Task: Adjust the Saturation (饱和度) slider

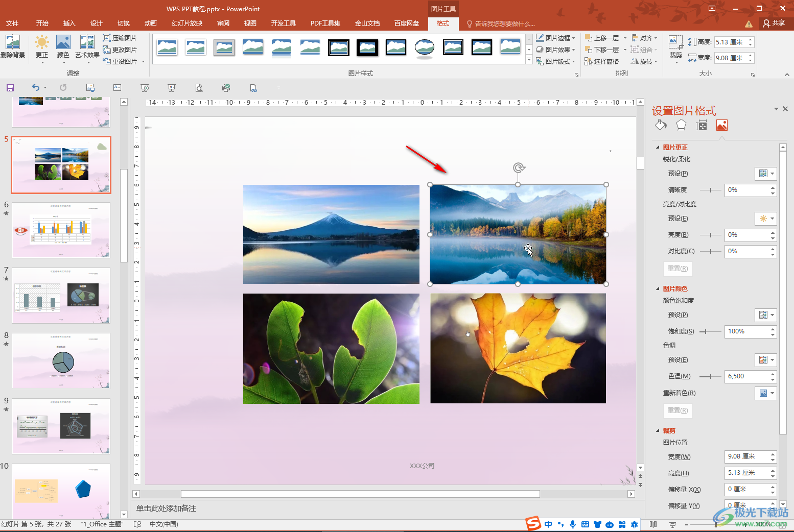Action: [710, 331]
